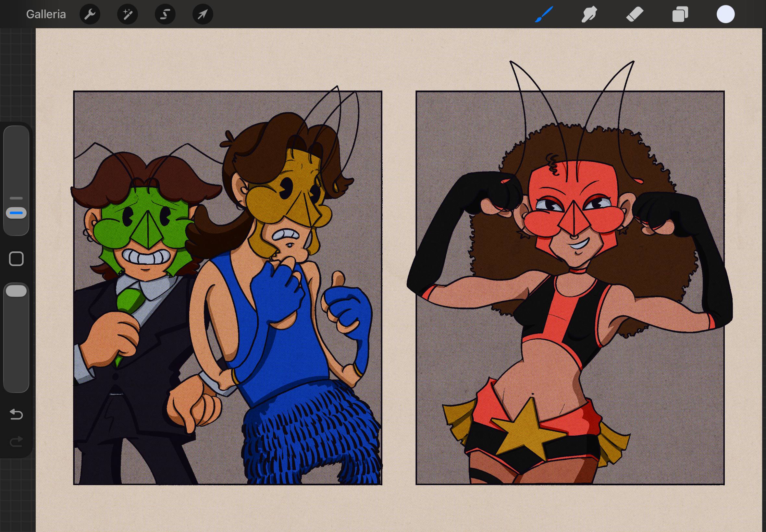Select the Brush tool
Screen dimensions: 766x532
544,14
